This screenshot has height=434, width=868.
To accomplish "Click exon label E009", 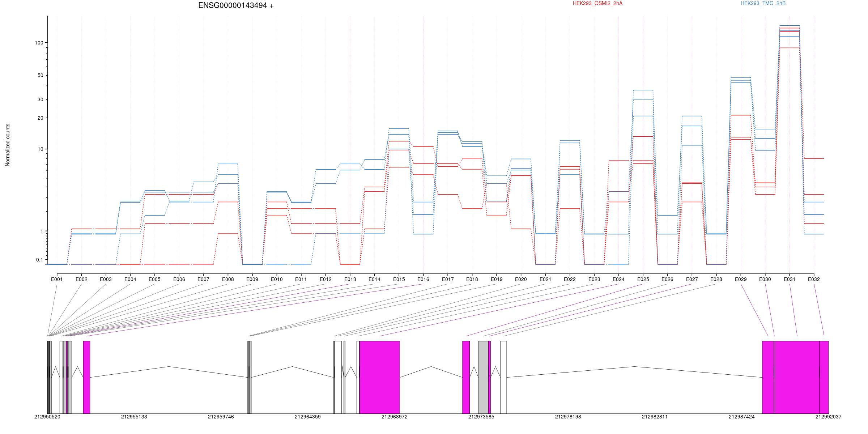I will [x=252, y=279].
